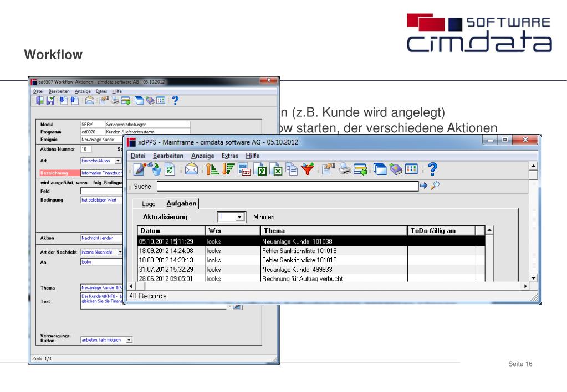Open Bearbeiten menu in Mainframe window
The height and width of the screenshot is (392, 567).
168,156
